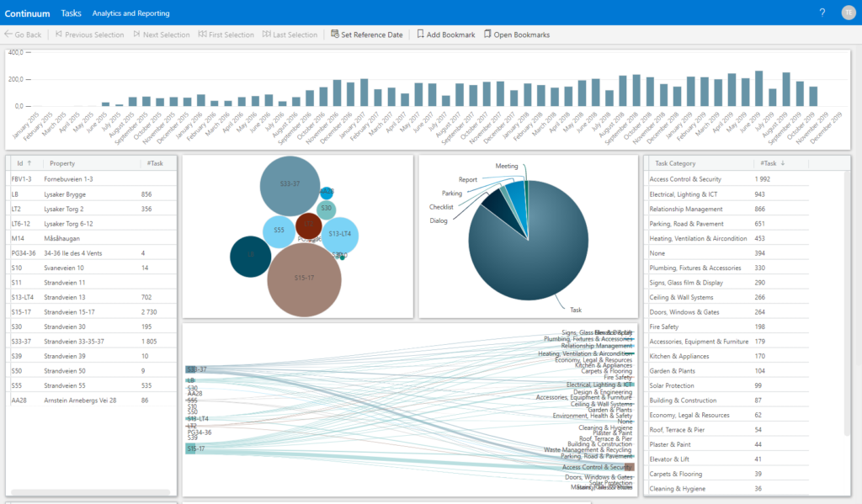Sort by the Task Category column header
Image resolution: width=862 pixels, height=504 pixels.
pos(675,163)
